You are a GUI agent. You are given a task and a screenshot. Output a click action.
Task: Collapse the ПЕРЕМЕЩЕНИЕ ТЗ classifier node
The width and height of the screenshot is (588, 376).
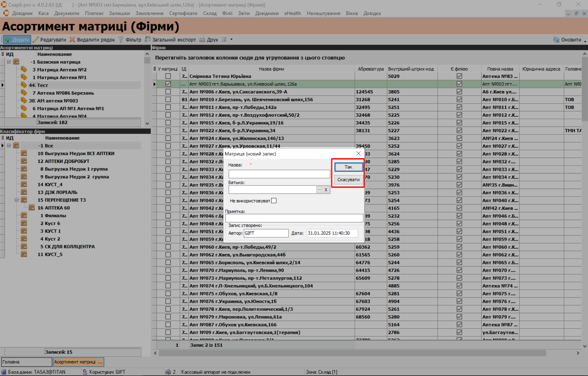click(x=16, y=200)
